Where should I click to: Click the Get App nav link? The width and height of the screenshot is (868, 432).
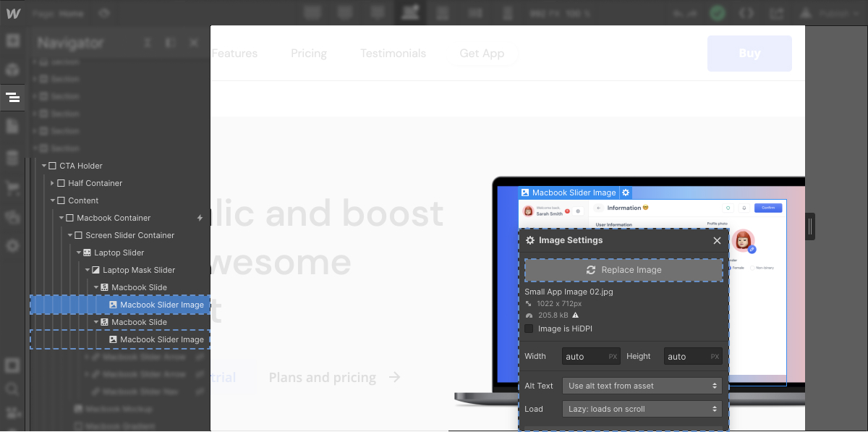pos(482,54)
